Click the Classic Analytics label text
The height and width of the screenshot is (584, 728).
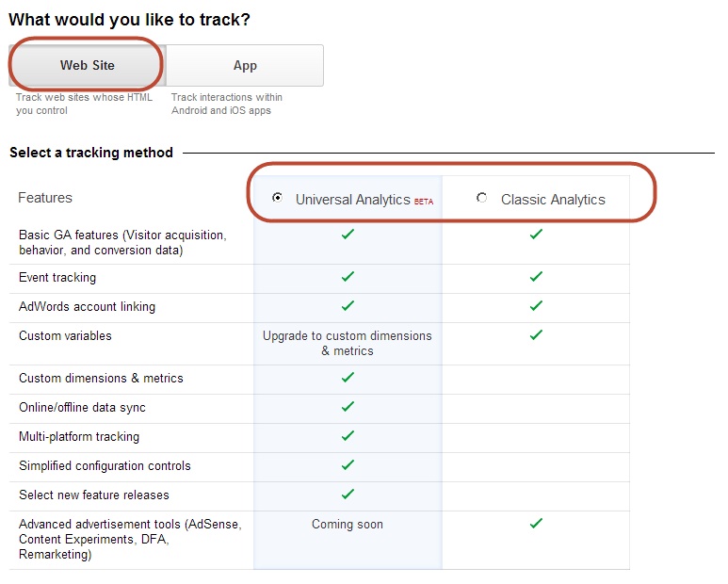[x=553, y=200]
